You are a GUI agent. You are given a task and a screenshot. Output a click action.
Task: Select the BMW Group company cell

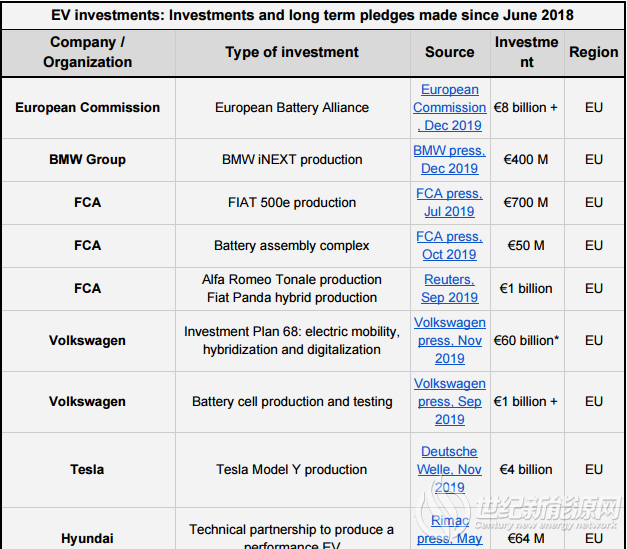(88, 160)
